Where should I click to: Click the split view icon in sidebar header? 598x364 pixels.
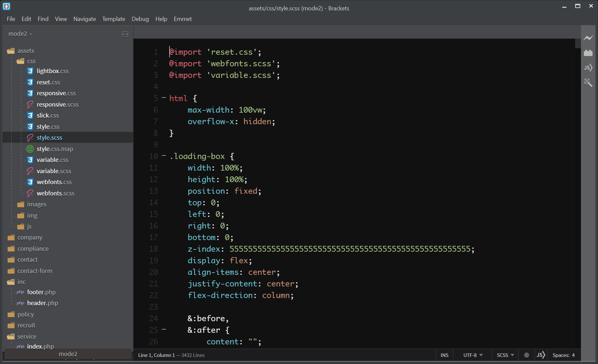tap(125, 34)
